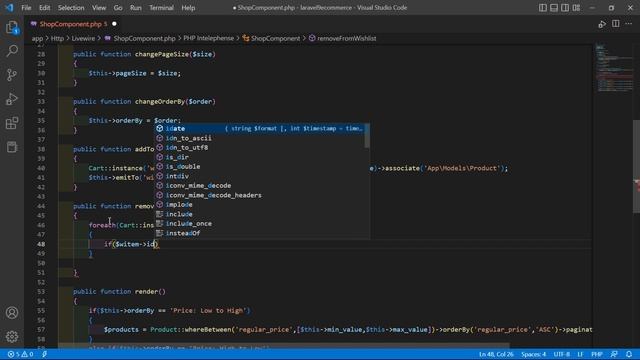Select intdiv suggestion

(x=259, y=176)
